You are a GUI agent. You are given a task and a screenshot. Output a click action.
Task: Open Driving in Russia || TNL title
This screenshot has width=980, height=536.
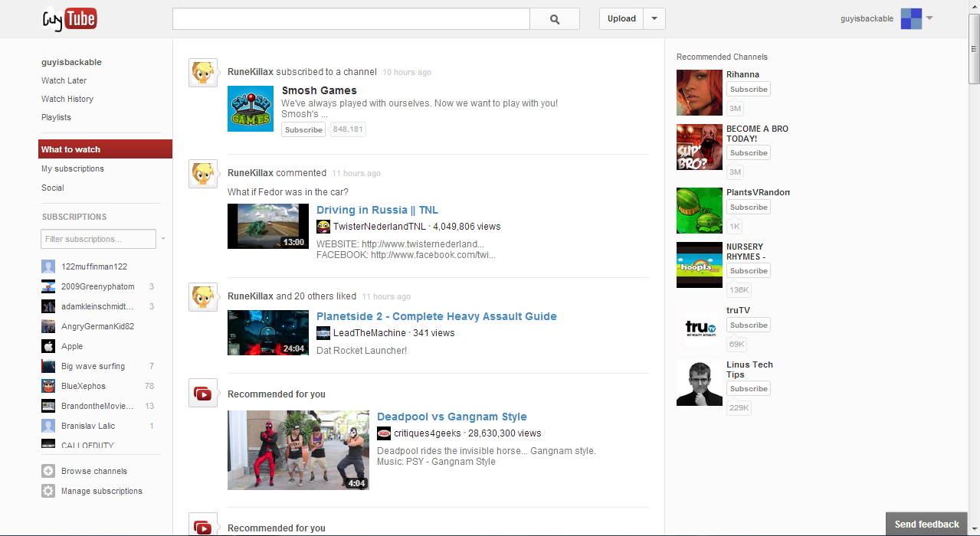[x=377, y=210]
